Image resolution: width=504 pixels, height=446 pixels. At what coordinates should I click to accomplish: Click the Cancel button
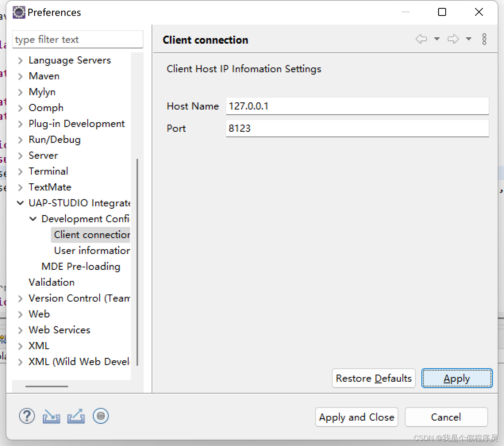tap(446, 417)
